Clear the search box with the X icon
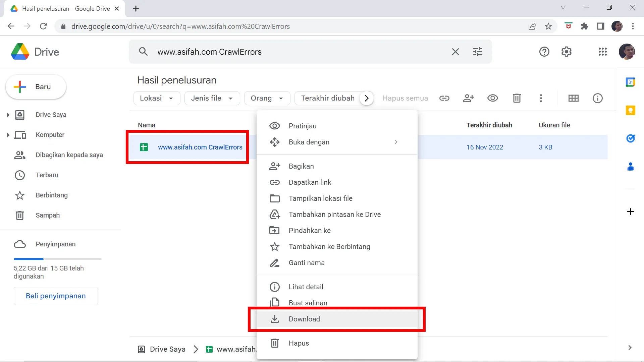 pyautogui.click(x=455, y=52)
